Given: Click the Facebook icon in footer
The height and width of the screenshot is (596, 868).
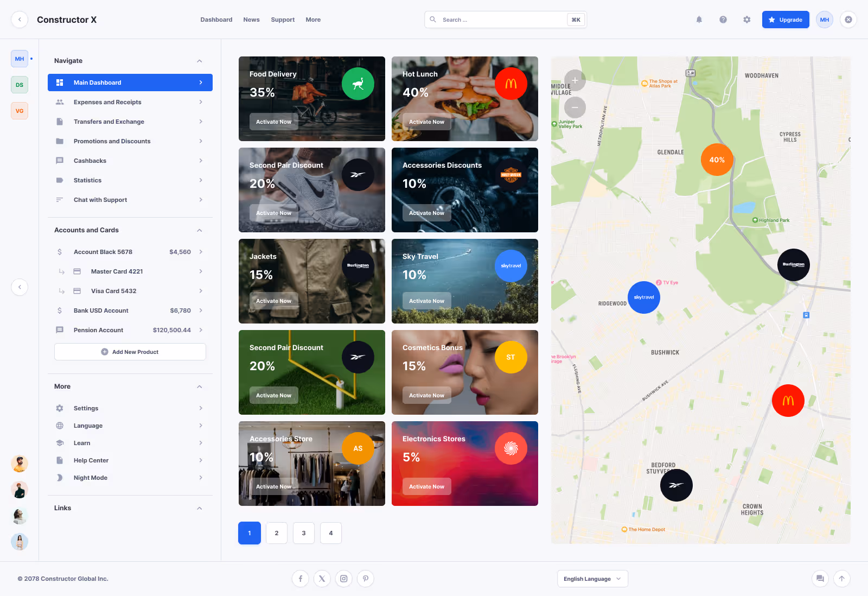Looking at the screenshot, I should pyautogui.click(x=301, y=579).
